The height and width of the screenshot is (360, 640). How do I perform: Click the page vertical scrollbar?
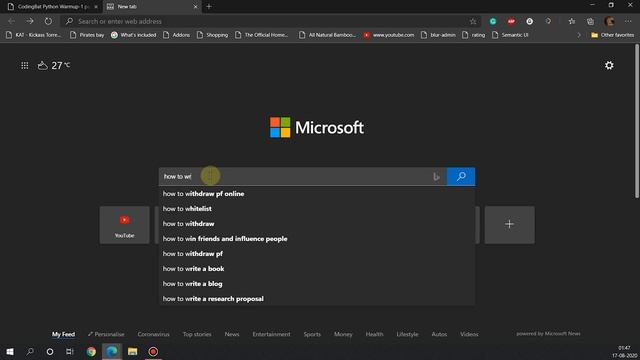pyautogui.click(x=637, y=122)
